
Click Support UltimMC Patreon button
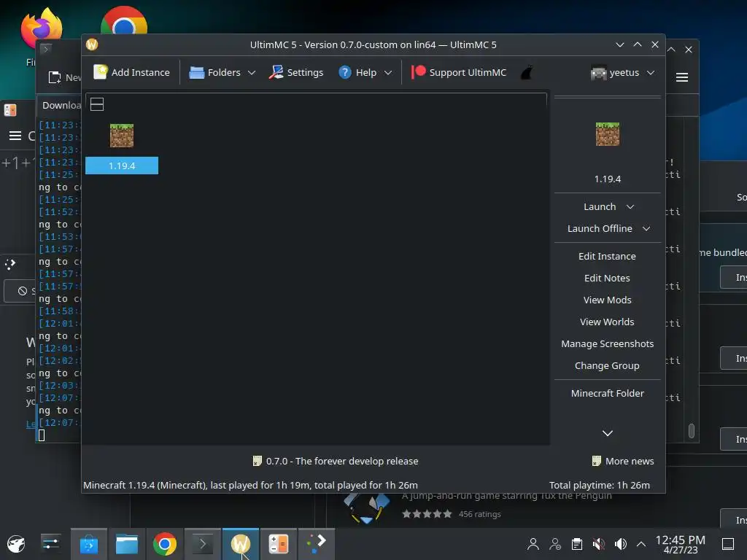tap(459, 72)
